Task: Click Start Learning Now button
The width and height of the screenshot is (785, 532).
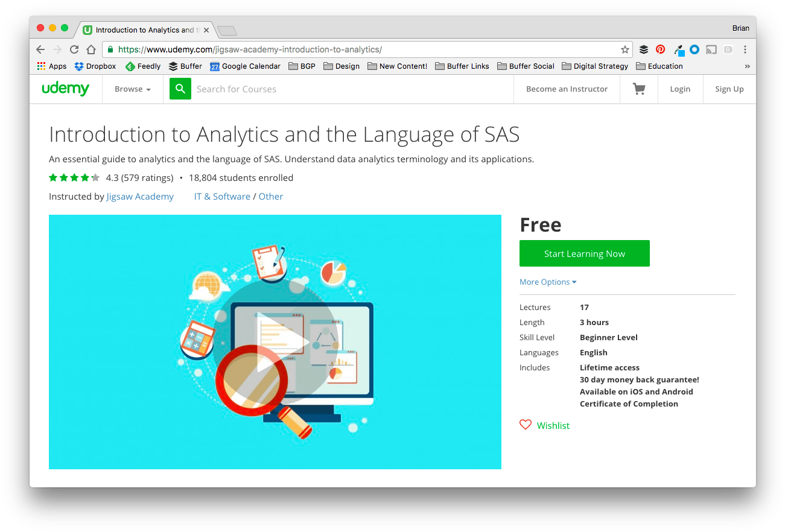Action: point(585,253)
